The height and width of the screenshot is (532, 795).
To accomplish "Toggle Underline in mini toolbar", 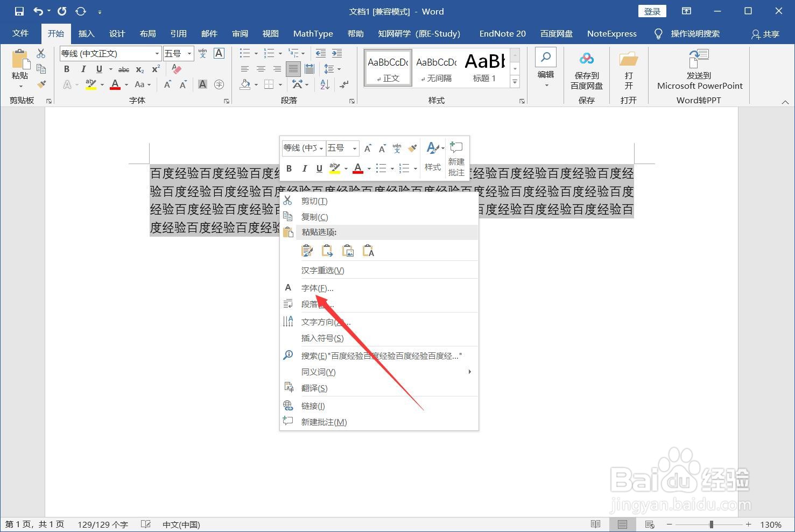I will [319, 169].
